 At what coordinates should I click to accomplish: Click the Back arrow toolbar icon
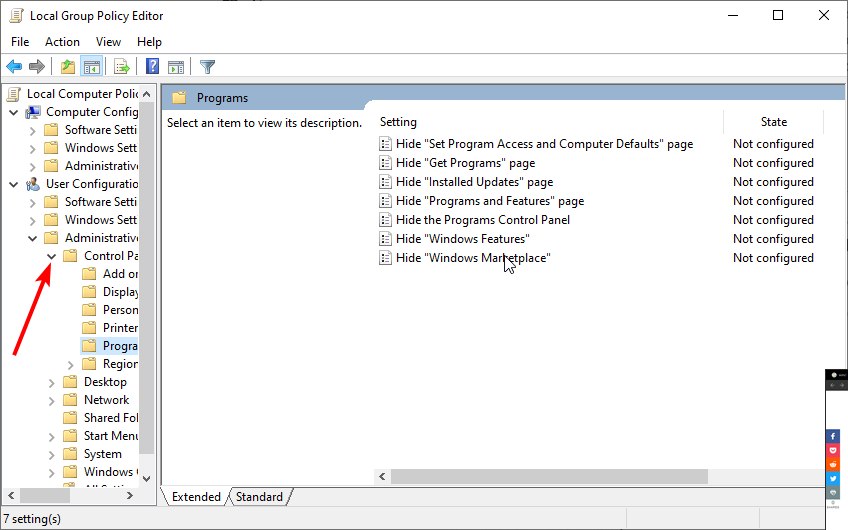click(14, 67)
